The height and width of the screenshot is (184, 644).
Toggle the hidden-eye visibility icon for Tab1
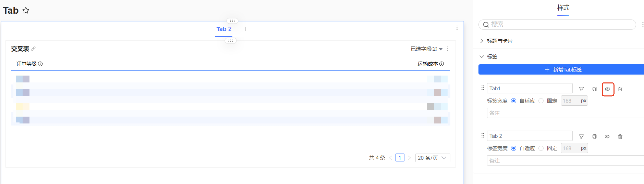(607, 89)
